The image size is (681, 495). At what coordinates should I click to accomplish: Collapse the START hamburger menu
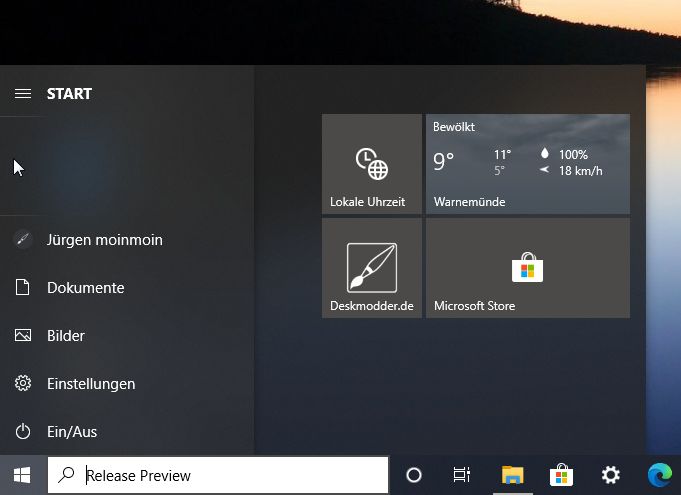tap(22, 93)
